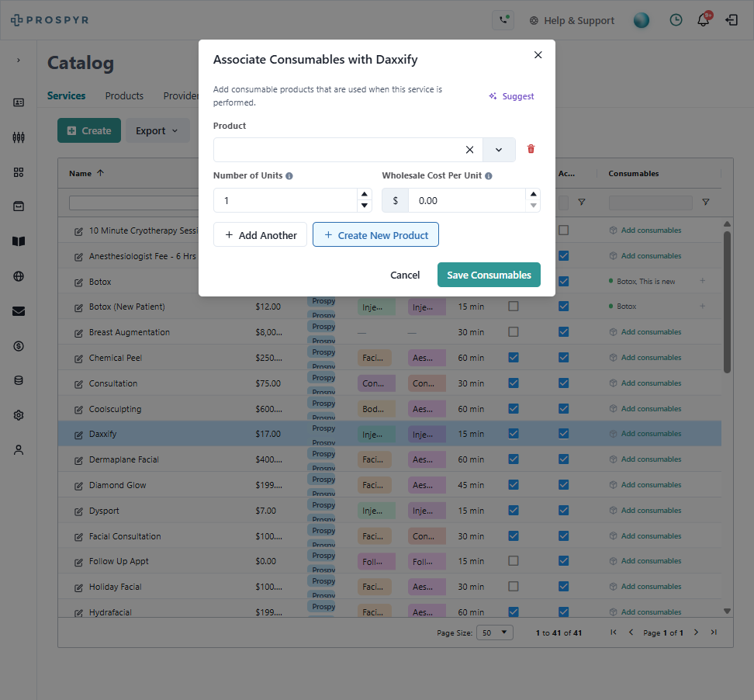
Task: Open the grid dashboard icon in sidebar
Action: tap(19, 172)
